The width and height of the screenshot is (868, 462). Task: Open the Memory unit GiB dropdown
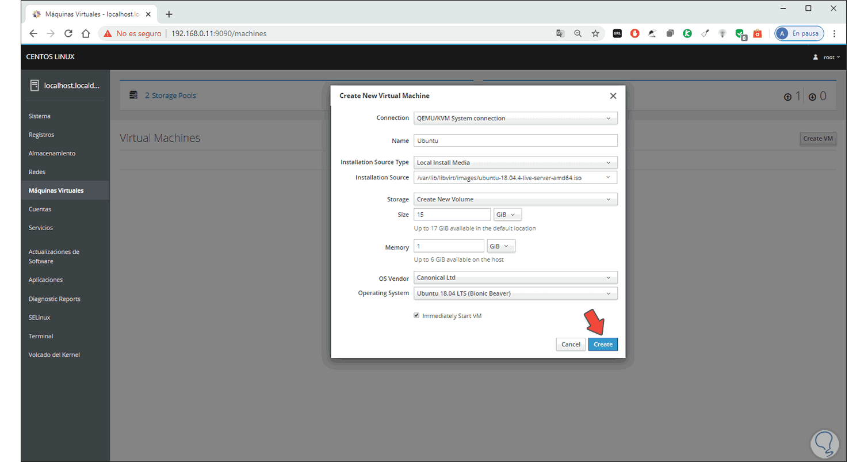[501, 246]
